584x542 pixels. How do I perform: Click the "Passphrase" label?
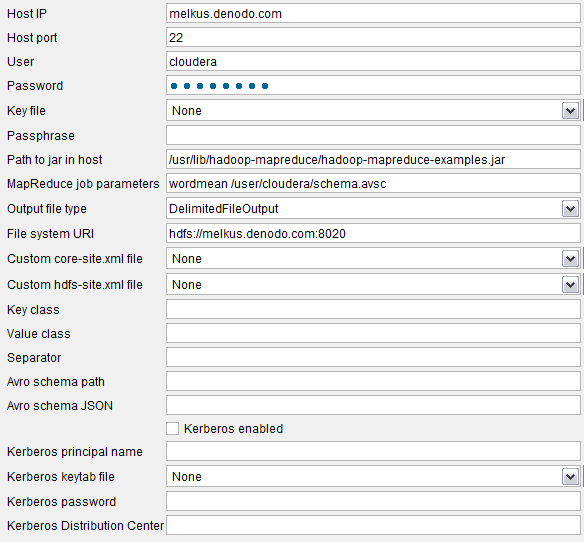[x=41, y=136]
